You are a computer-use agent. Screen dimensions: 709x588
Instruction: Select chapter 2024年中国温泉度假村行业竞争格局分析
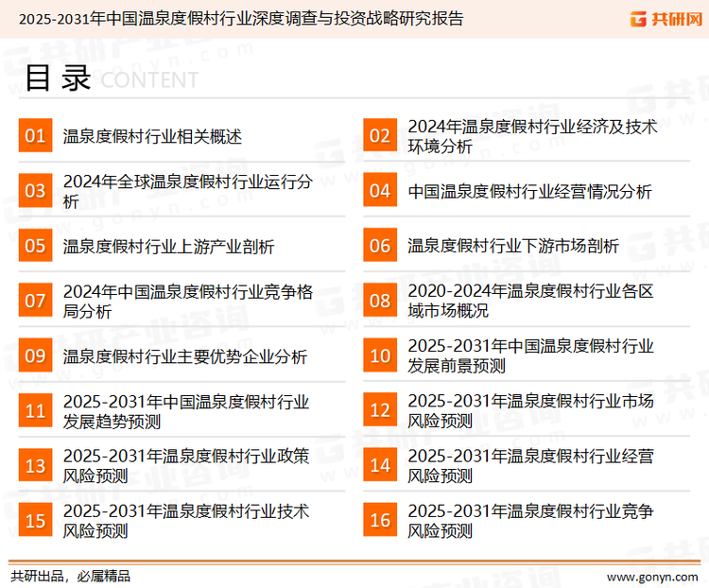188,302
